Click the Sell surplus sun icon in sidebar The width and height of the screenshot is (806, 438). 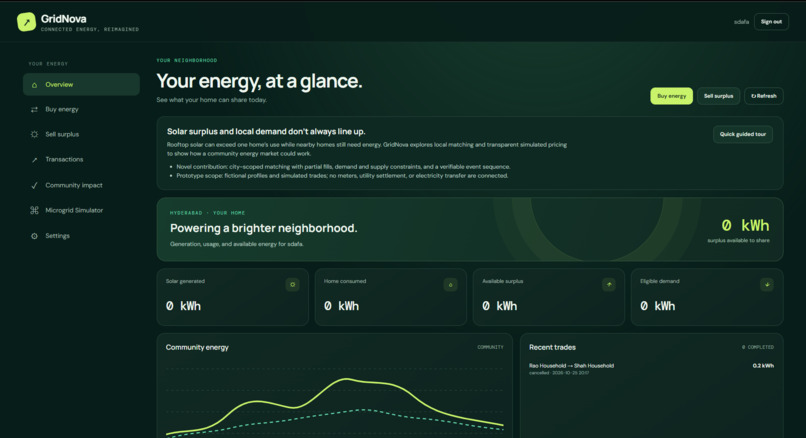pos(34,134)
